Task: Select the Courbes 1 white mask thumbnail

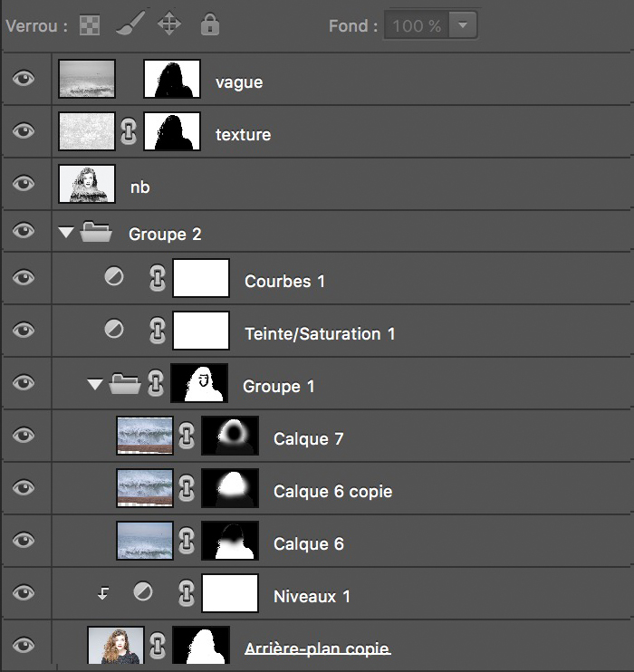Action: coord(201,278)
